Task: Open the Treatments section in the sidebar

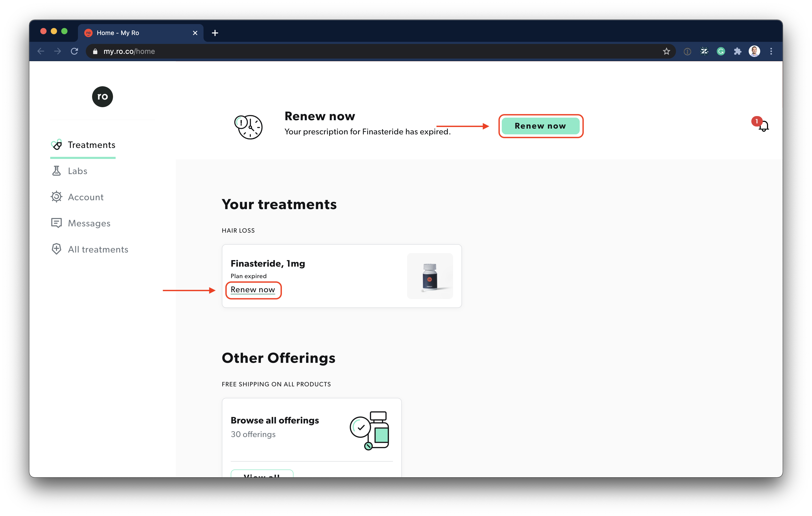Action: [83, 145]
